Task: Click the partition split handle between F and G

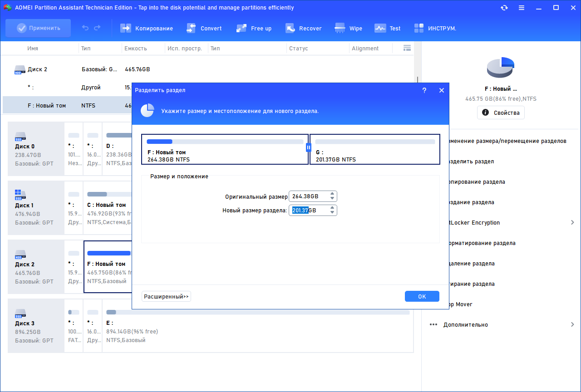Action: point(309,147)
